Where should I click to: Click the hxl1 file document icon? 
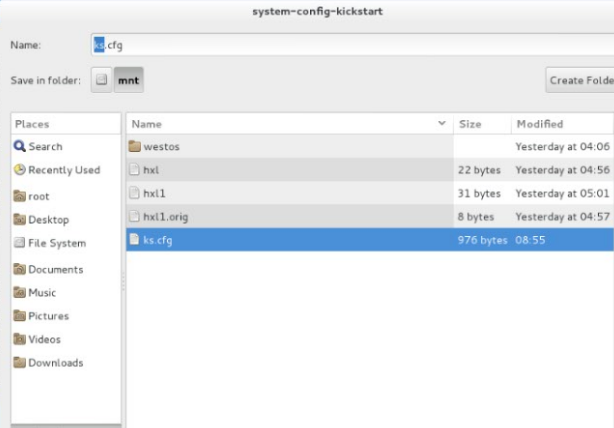pos(134,193)
